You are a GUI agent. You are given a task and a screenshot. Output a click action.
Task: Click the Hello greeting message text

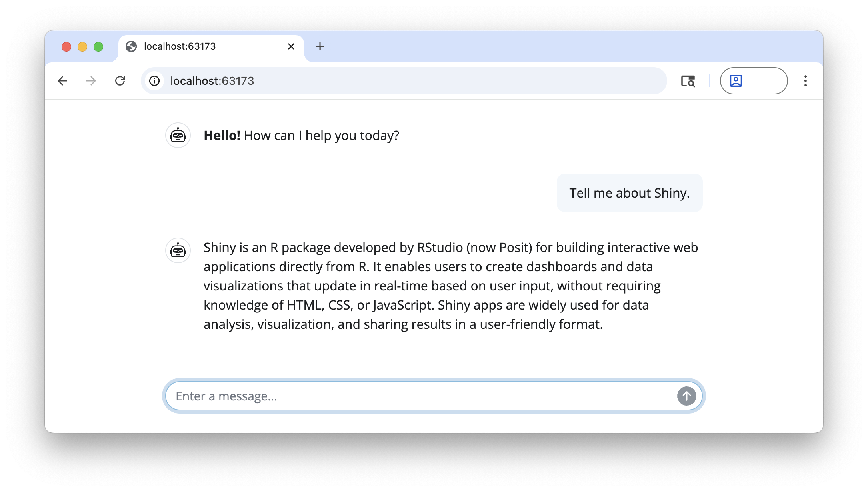[x=301, y=135]
